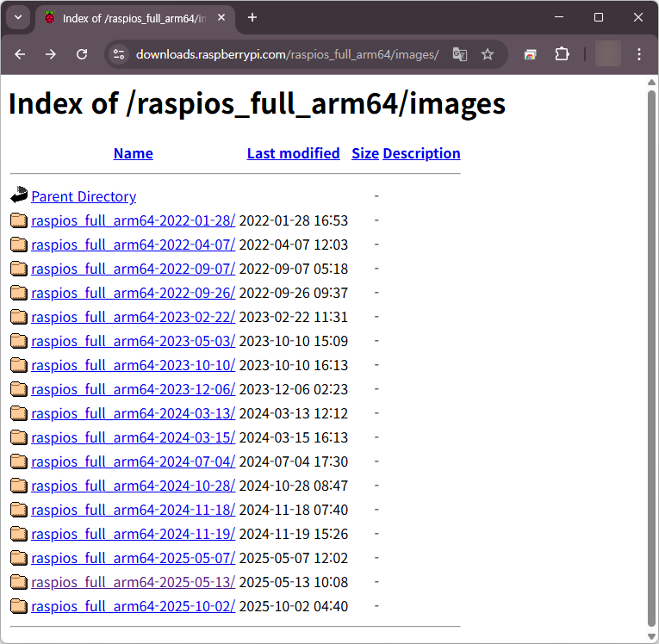
Task: Go forward to next page
Action: click(x=51, y=54)
